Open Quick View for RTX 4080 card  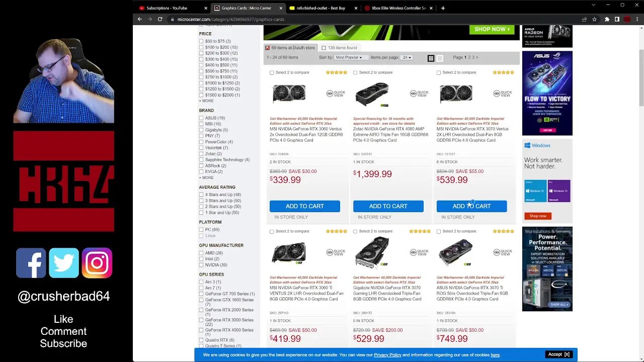420,94
